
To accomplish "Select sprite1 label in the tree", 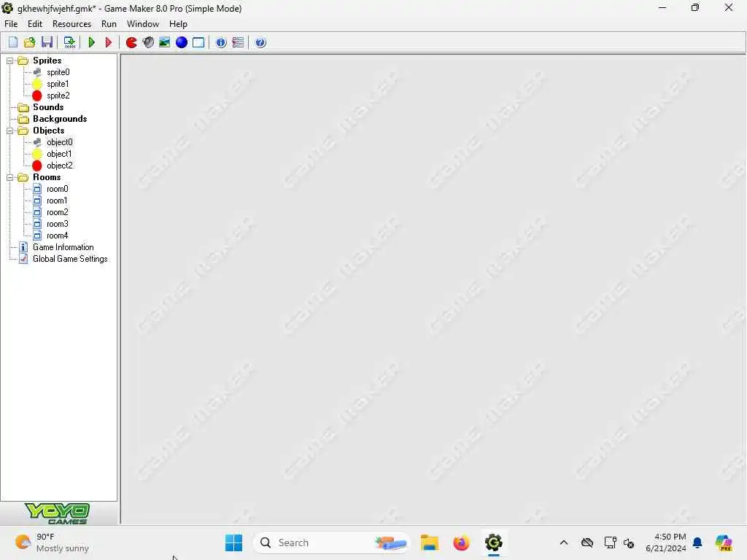I will 58,84.
